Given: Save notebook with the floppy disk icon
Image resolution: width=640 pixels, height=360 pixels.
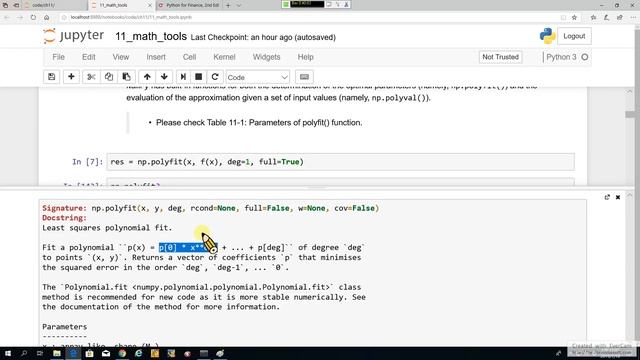Looking at the screenshot, I should tap(51, 77).
